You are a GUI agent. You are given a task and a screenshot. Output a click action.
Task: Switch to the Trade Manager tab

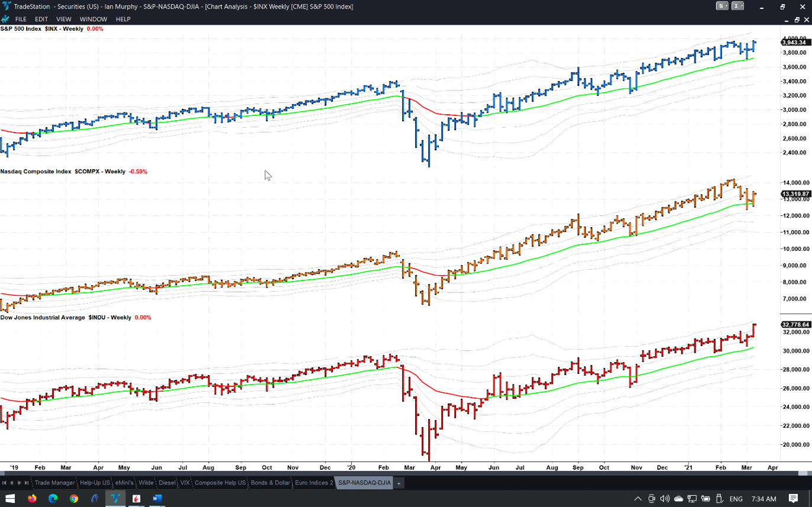[x=54, y=483]
